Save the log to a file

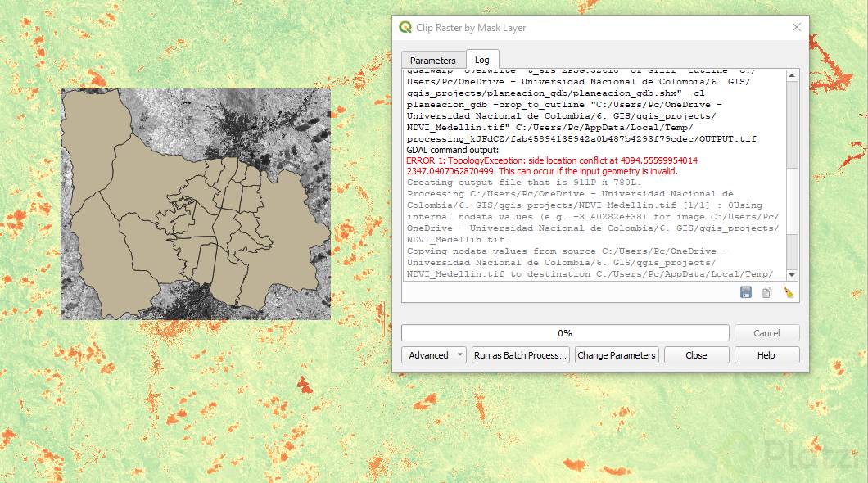click(x=745, y=292)
